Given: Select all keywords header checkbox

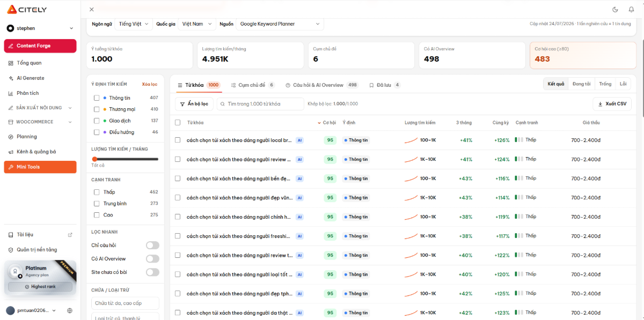Looking at the screenshot, I should 178,123.
